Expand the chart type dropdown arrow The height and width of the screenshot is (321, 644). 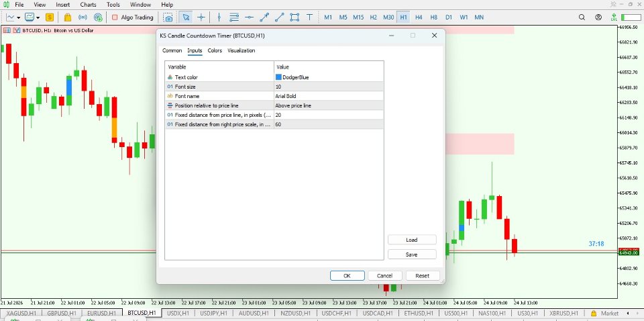point(19,17)
